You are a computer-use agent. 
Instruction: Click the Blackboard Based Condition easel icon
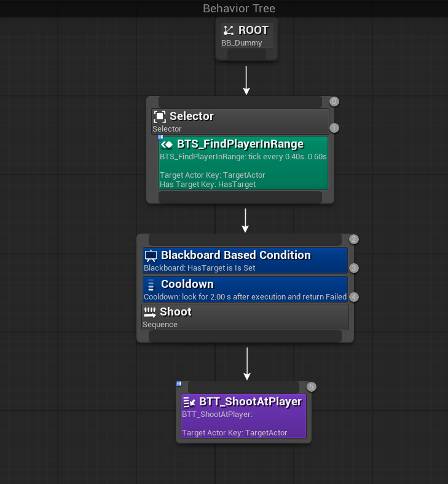click(151, 256)
